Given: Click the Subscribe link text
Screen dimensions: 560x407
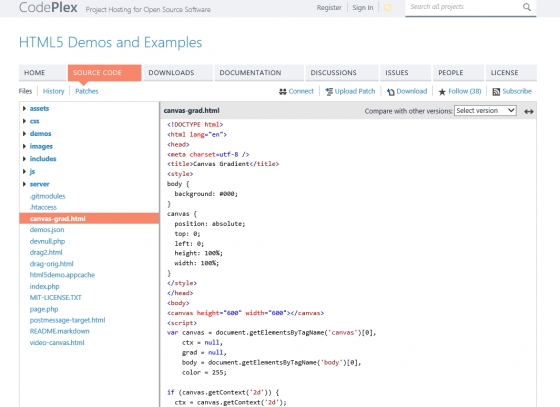Looking at the screenshot, I should point(517,91).
